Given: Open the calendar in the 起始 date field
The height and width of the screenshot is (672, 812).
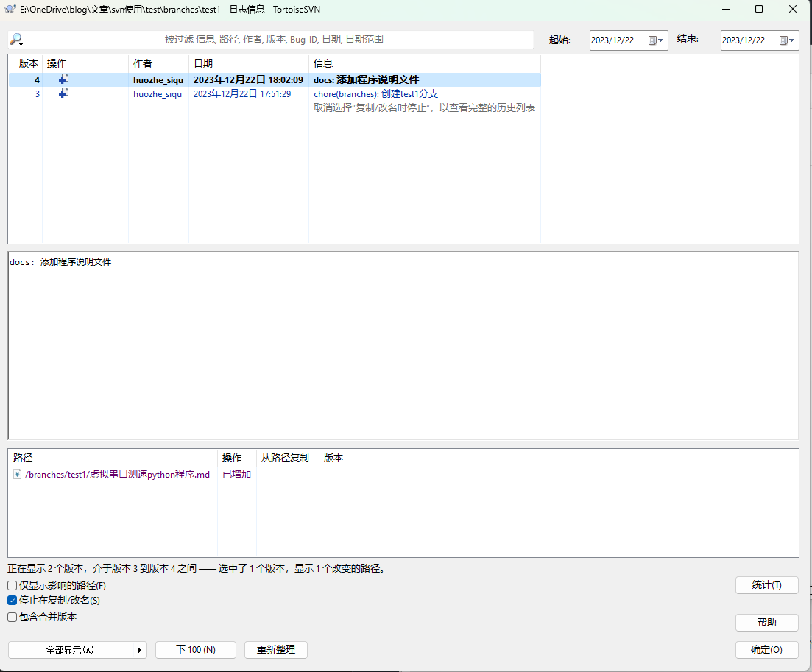Looking at the screenshot, I should 656,40.
